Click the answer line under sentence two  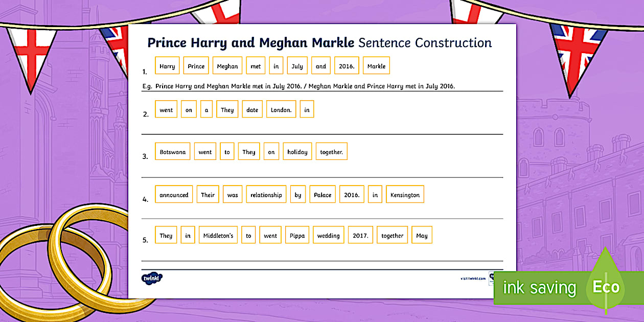[322, 133]
